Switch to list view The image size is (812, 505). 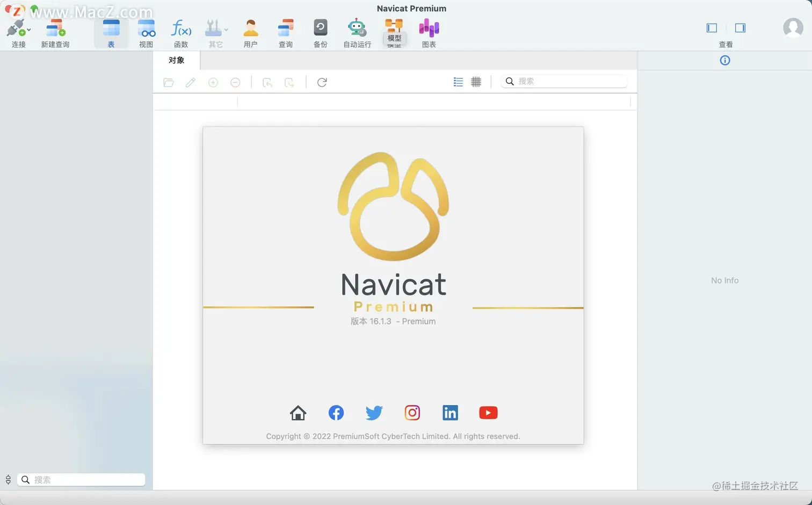[x=458, y=82]
